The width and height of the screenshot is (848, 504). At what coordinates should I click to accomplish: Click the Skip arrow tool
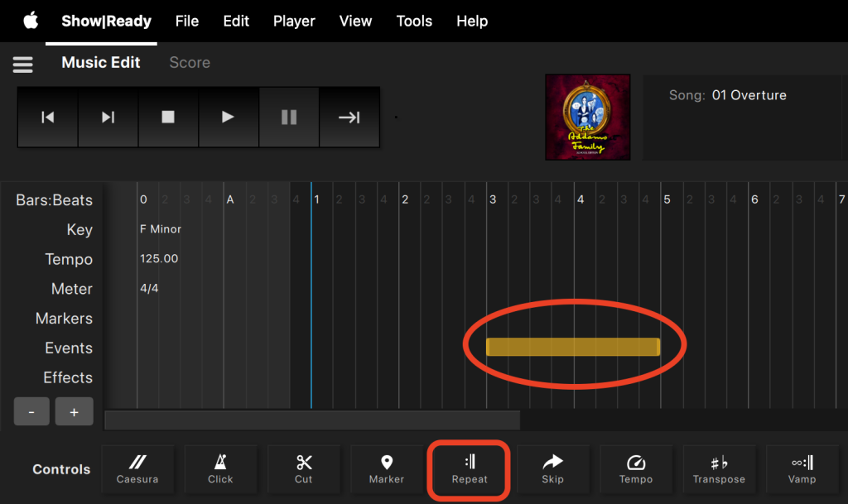[552, 469]
